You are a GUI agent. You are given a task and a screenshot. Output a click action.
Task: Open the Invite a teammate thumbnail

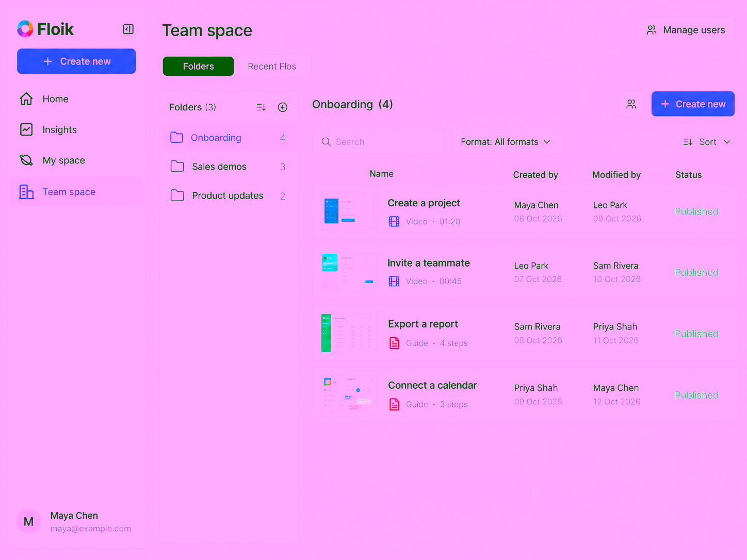tap(349, 272)
